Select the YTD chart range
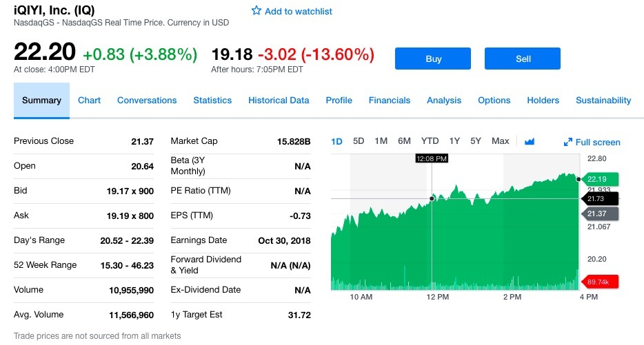 click(x=430, y=141)
